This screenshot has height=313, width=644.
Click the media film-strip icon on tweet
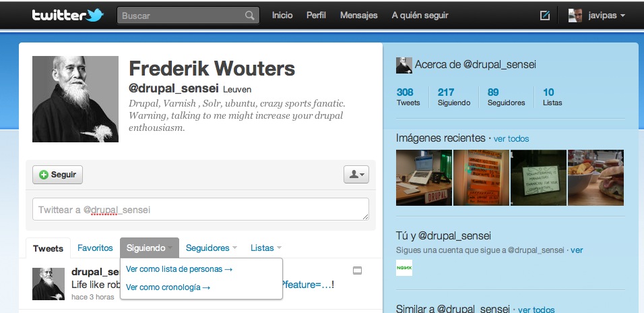tap(357, 271)
